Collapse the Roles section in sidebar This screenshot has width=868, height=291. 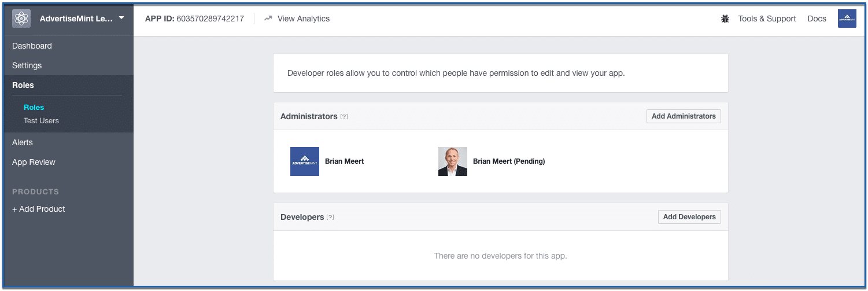point(23,85)
